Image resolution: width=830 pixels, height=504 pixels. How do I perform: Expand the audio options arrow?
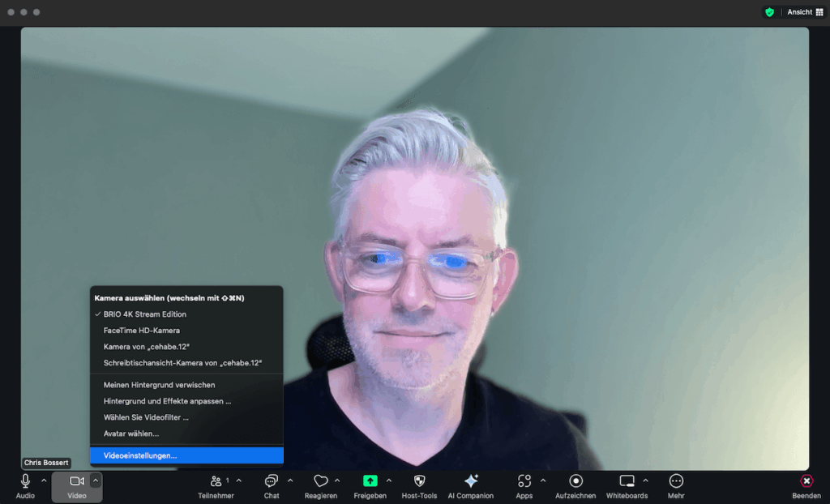[44, 481]
